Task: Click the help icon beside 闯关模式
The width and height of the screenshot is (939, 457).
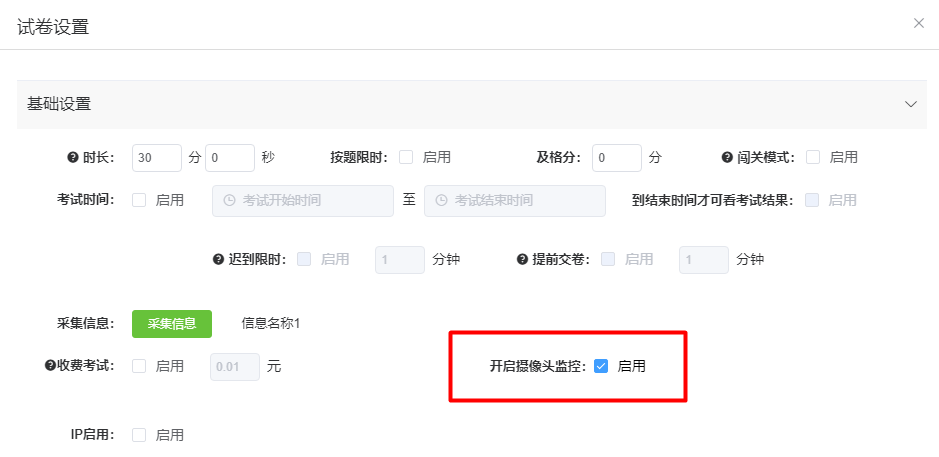Action: pos(727,158)
